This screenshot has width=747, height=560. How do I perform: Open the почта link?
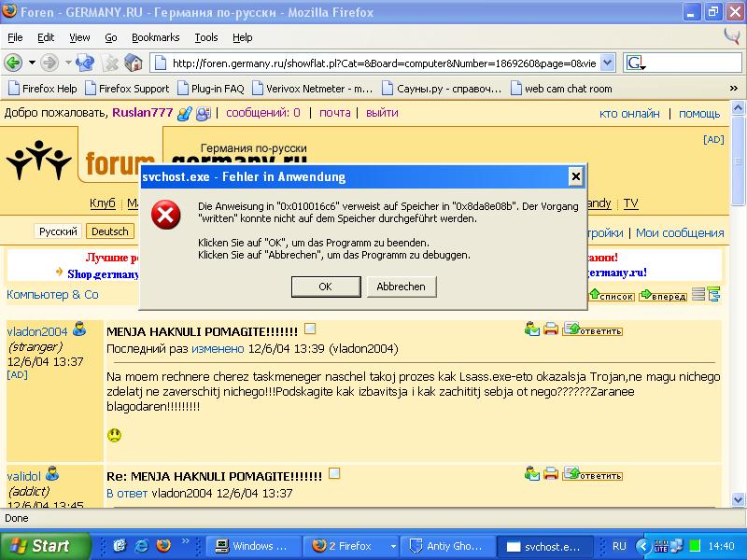point(335,113)
